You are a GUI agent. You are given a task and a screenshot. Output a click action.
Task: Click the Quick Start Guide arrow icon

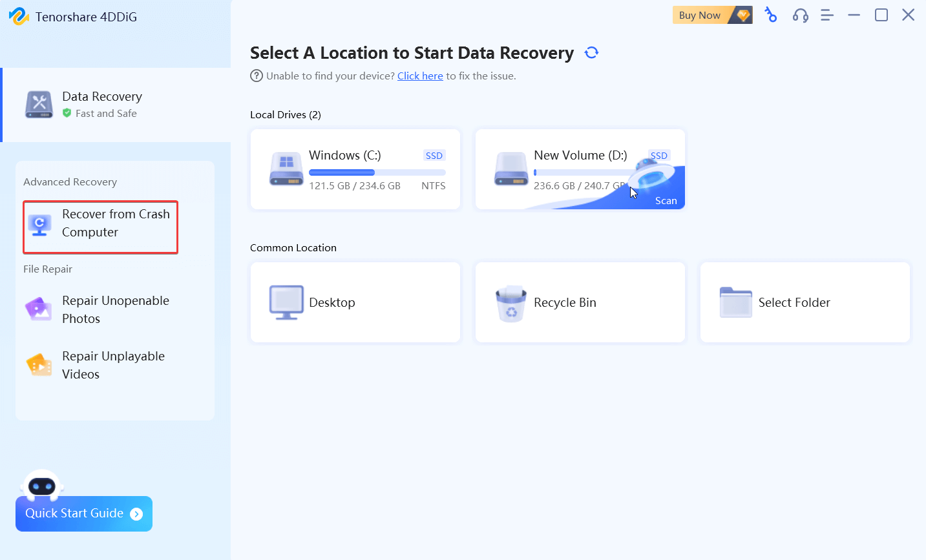pos(136,514)
